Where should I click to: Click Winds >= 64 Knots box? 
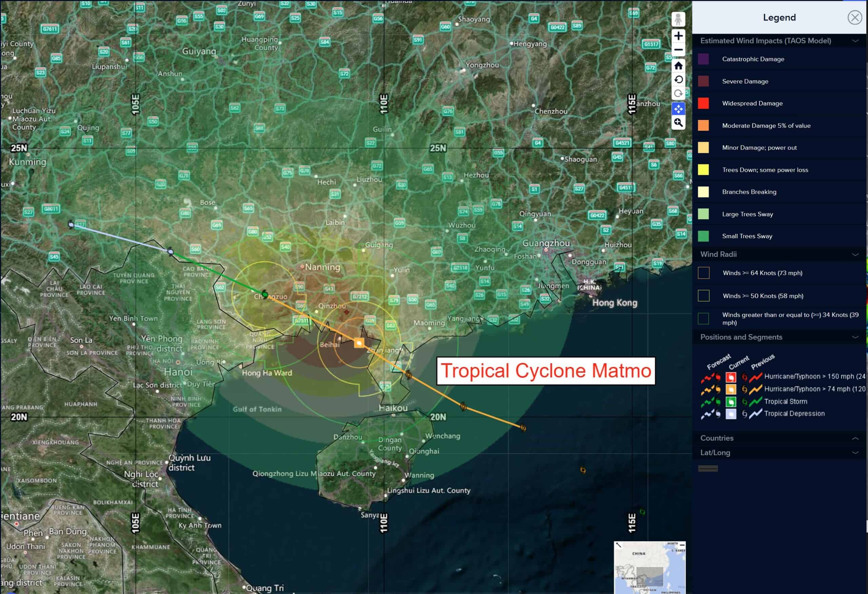tap(703, 273)
